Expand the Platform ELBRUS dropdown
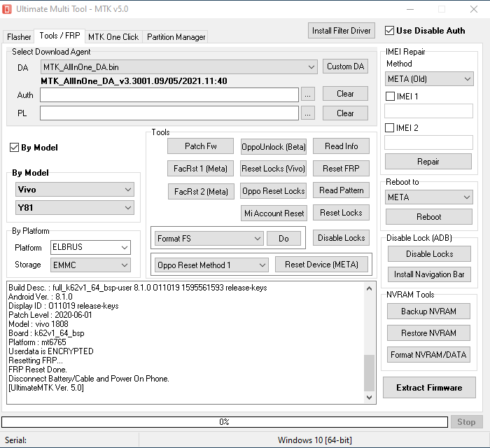The height and width of the screenshot is (448, 490). click(90, 247)
